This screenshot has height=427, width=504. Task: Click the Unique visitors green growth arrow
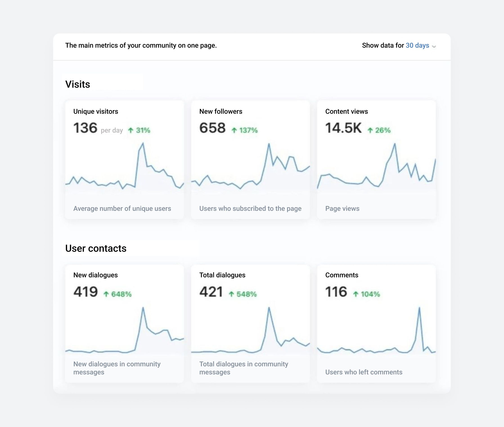[131, 131]
